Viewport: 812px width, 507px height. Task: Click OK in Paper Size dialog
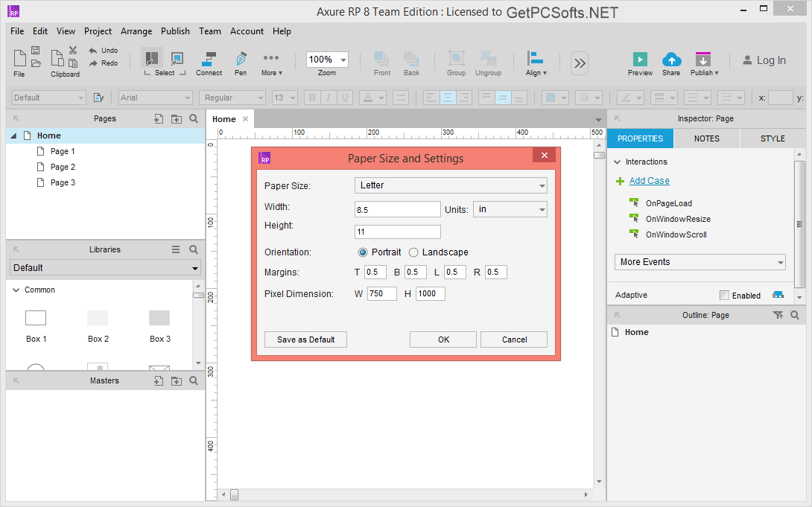pyautogui.click(x=443, y=339)
